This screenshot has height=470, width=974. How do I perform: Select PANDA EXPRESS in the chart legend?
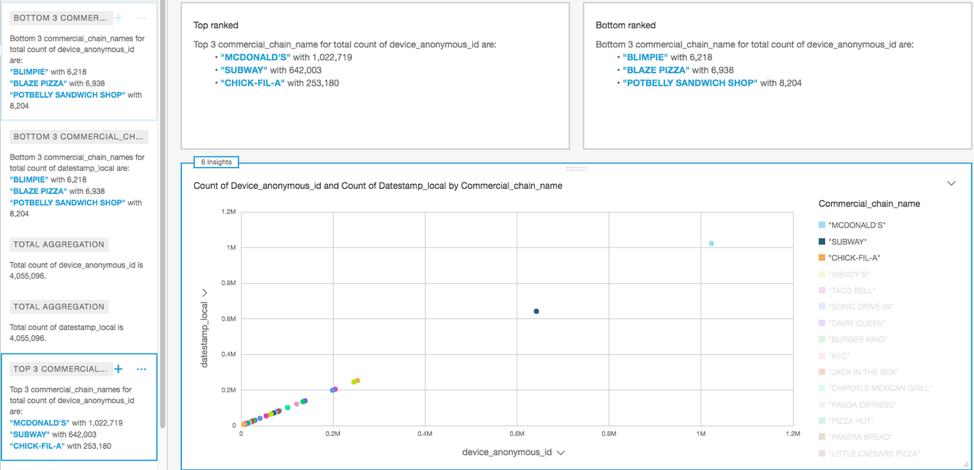pos(861,405)
